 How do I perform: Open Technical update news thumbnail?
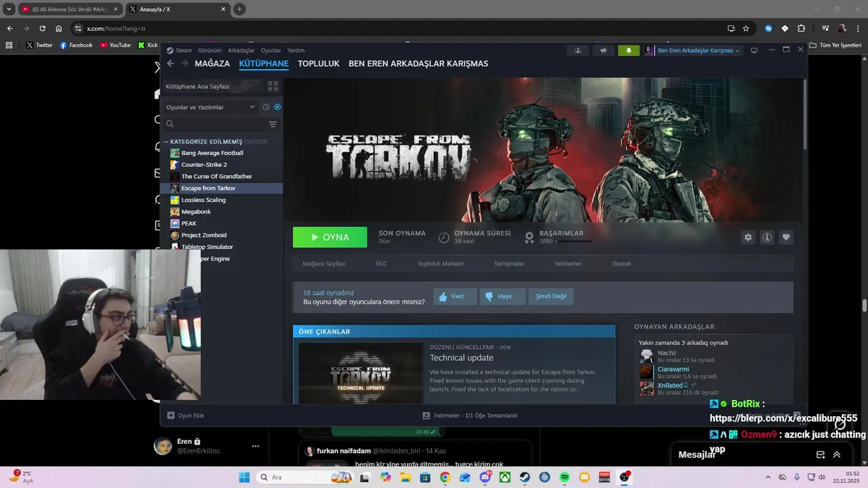pos(361,373)
